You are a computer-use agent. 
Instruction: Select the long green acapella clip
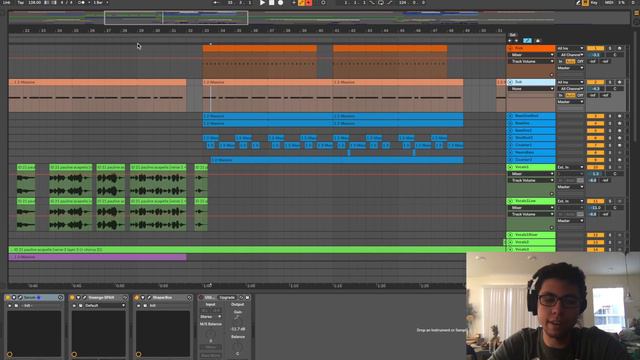pyautogui.click(x=257, y=249)
